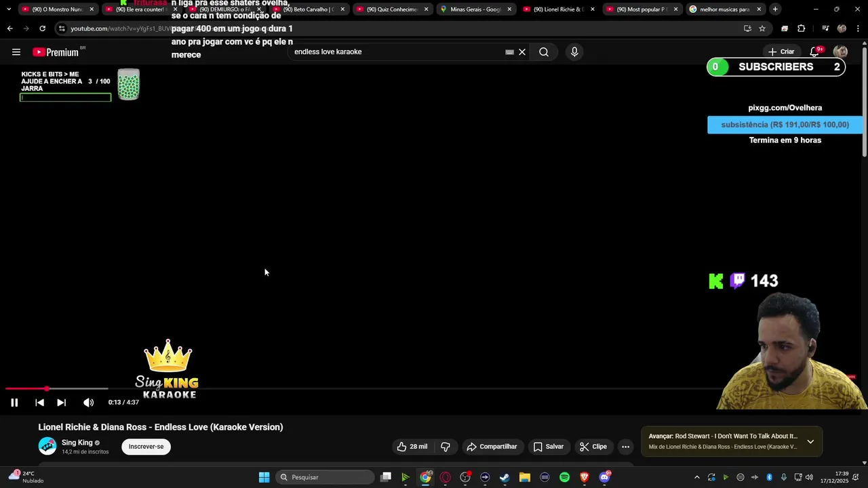Switch to Minas Gerais Google Maps tab
Viewport: 868px width, 488px height.
[475, 9]
